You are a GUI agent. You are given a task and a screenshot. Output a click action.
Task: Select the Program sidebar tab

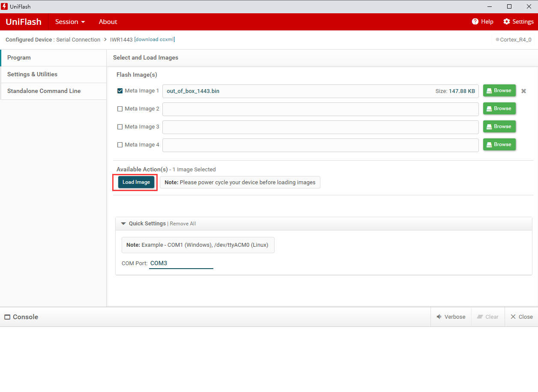click(x=54, y=58)
